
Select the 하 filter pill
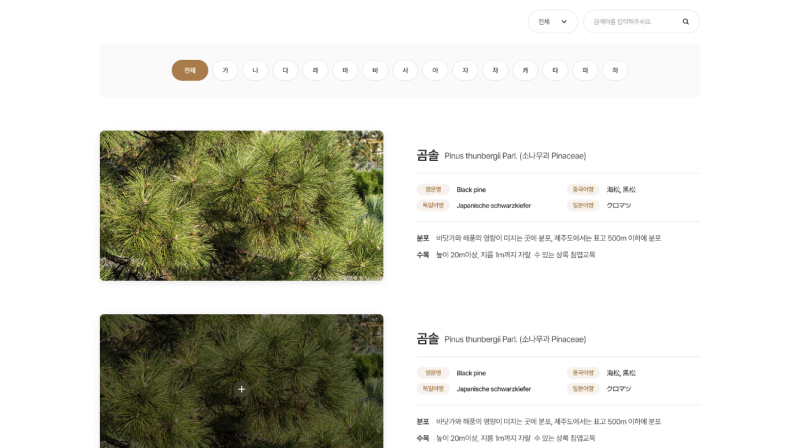[x=615, y=70]
